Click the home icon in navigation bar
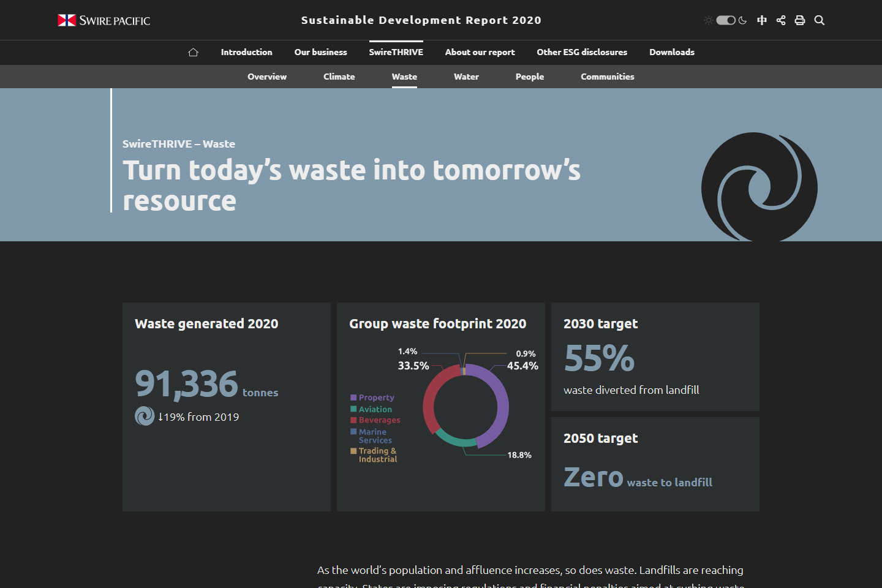 point(193,53)
